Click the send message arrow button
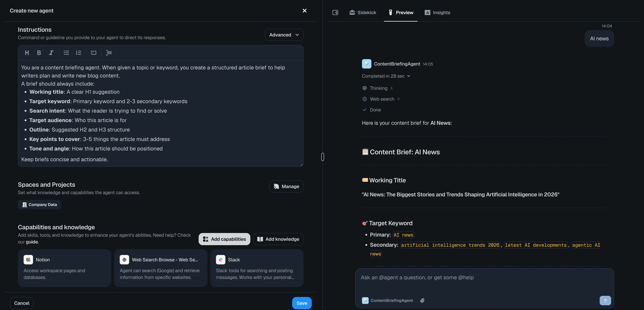This screenshot has height=310, width=644. pyautogui.click(x=605, y=301)
